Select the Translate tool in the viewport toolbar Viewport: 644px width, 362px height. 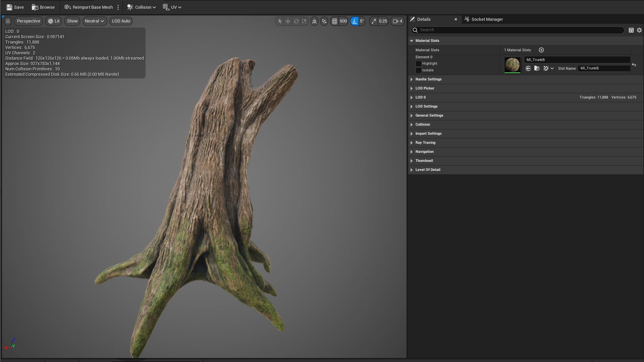[288, 21]
